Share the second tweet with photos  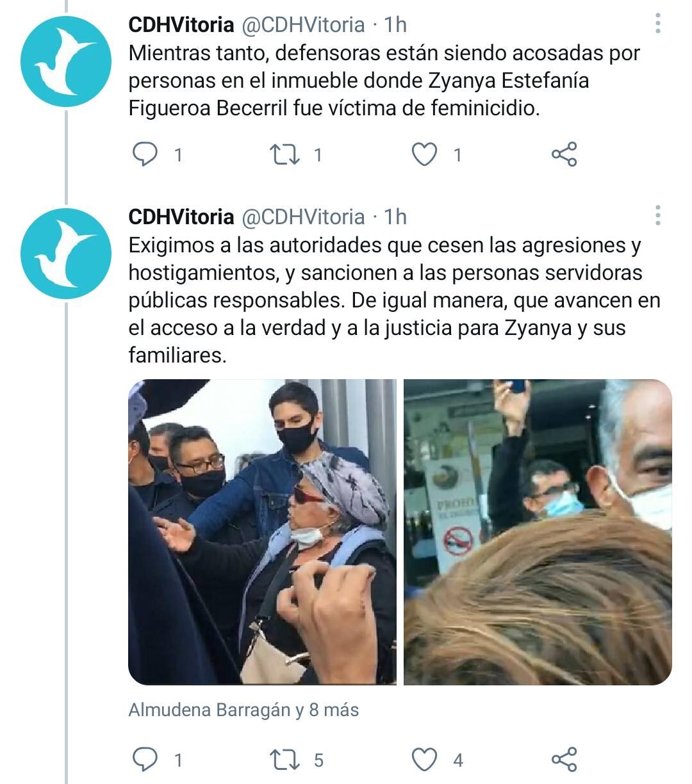pyautogui.click(x=564, y=760)
